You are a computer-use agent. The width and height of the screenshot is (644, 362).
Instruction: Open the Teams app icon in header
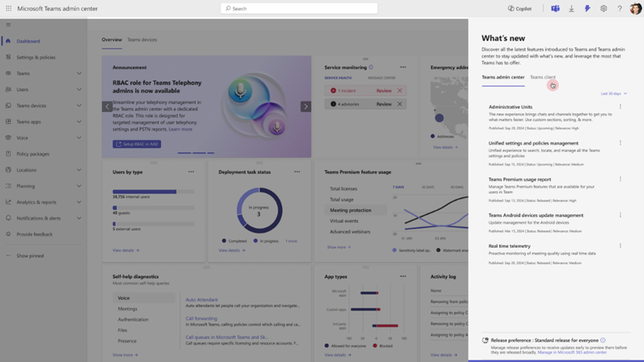[555, 8]
